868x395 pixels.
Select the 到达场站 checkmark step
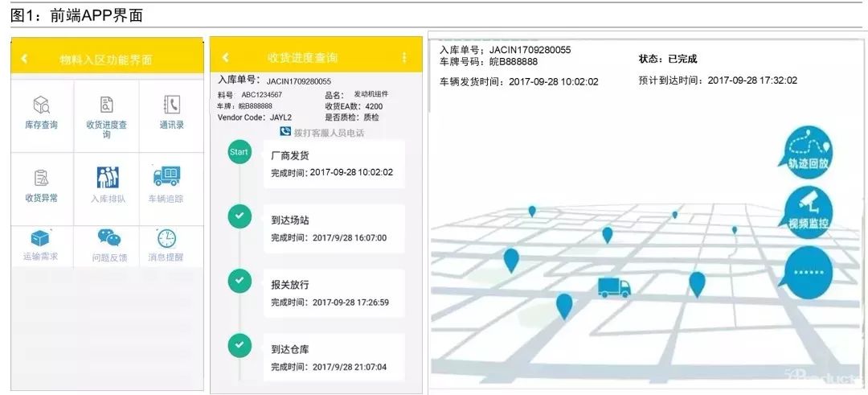[239, 216]
